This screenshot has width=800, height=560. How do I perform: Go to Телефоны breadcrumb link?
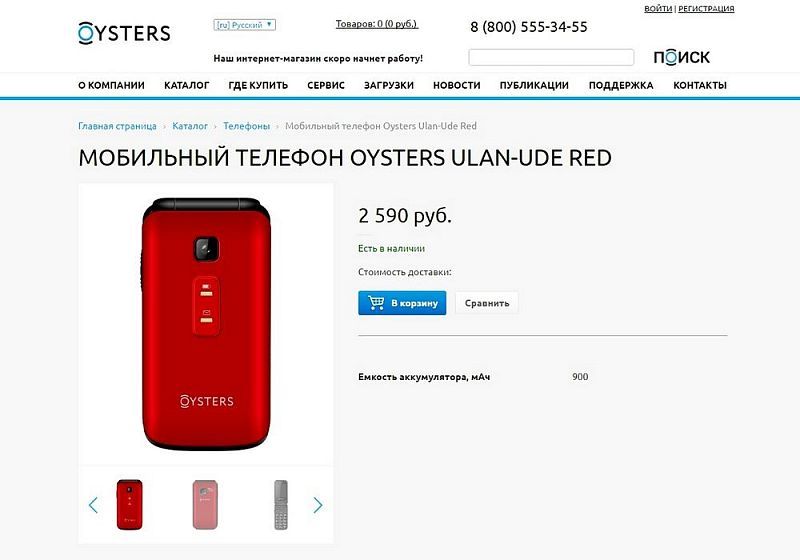pos(246,126)
